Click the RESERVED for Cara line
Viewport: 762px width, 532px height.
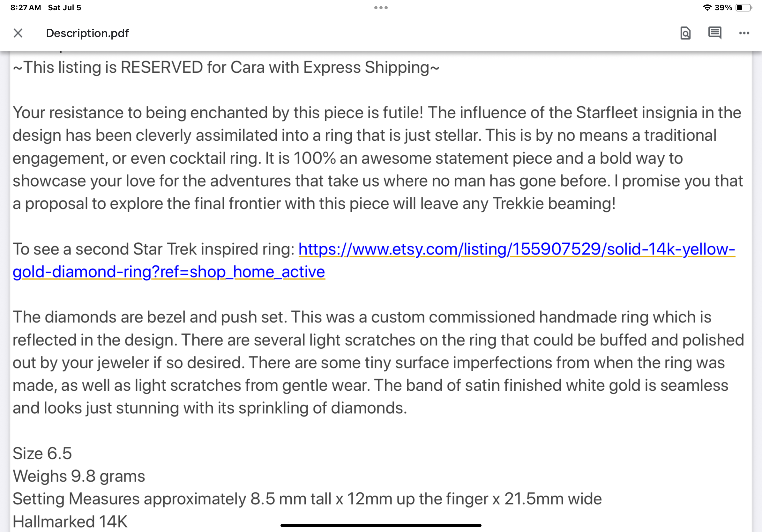(226, 68)
